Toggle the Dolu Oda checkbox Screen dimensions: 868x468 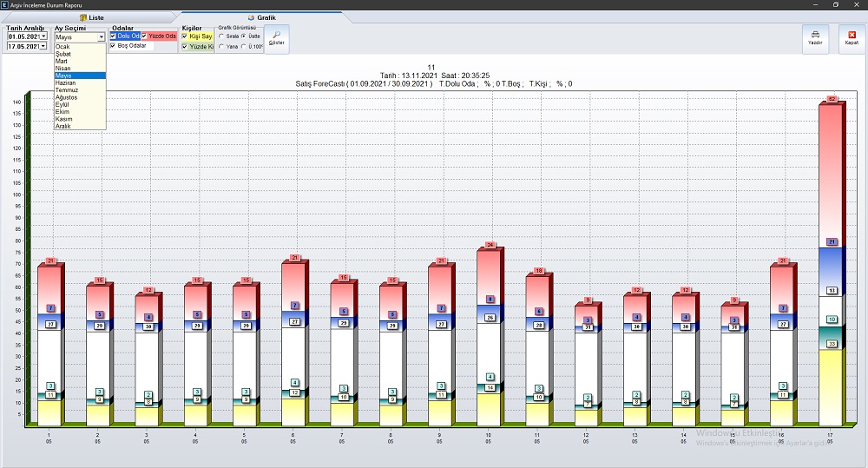click(x=113, y=36)
